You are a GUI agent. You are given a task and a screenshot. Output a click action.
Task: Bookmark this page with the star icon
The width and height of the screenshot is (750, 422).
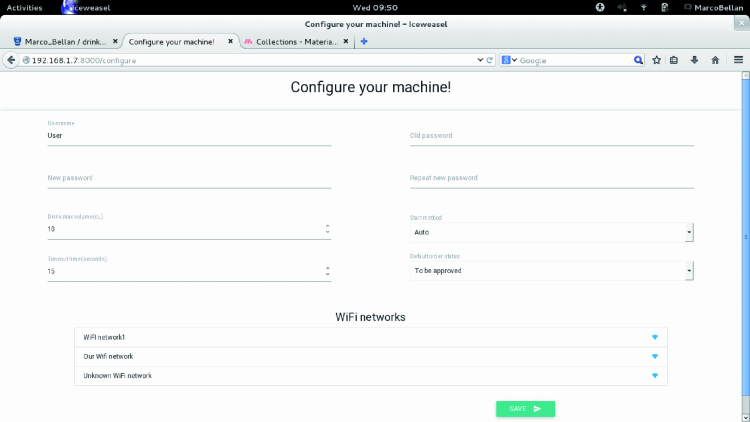pos(657,60)
